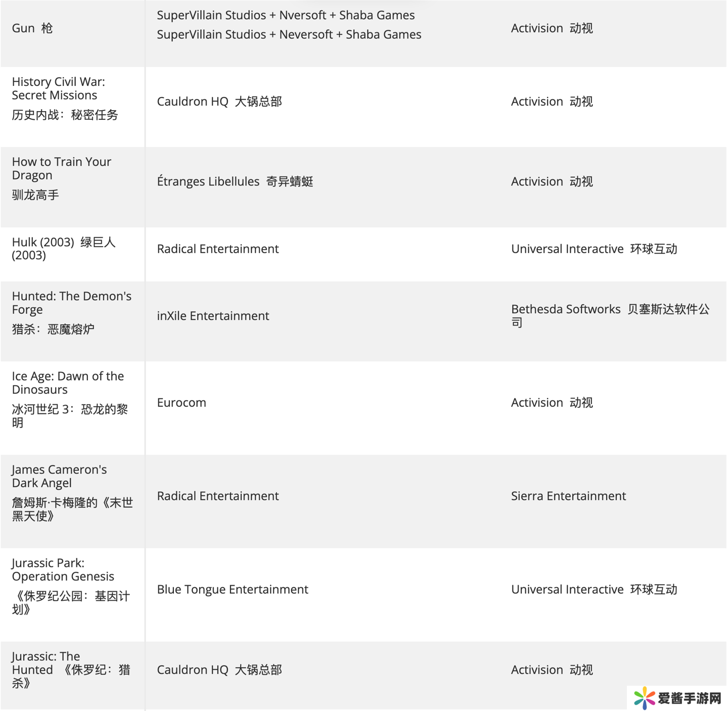The height and width of the screenshot is (711, 728).
Task: Select the Sierra Entertainment publisher
Action: (568, 496)
